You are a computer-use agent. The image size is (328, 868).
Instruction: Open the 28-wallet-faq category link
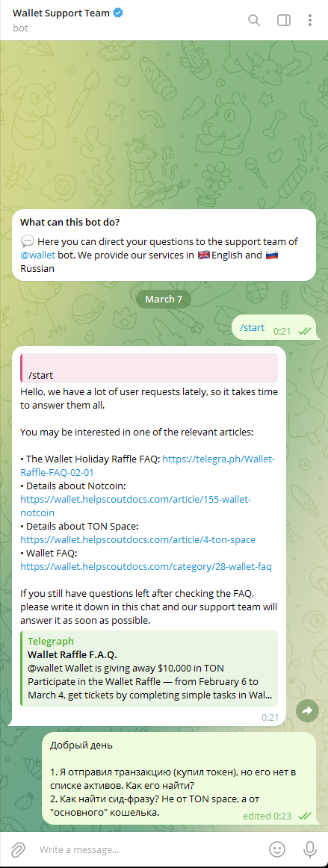tap(146, 566)
